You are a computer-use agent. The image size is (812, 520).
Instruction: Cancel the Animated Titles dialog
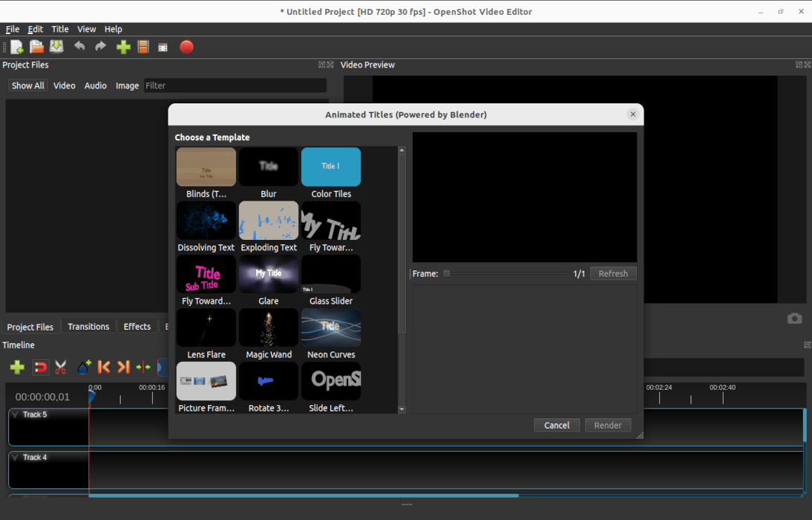tap(557, 425)
